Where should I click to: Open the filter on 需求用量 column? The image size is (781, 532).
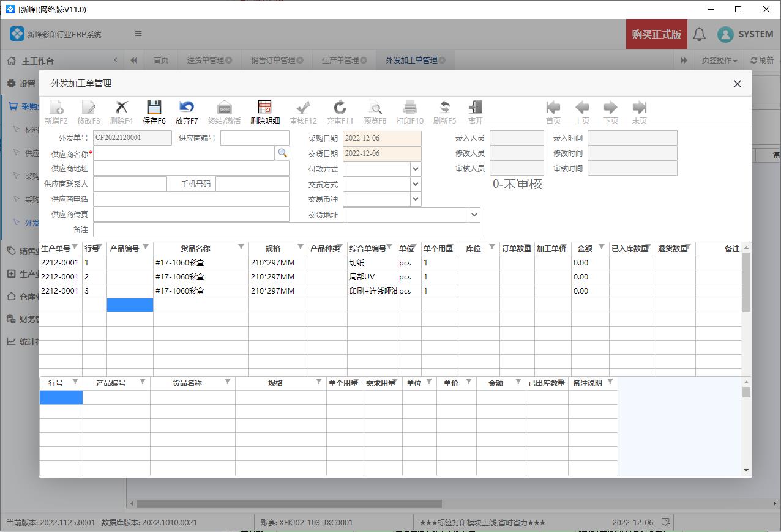(x=395, y=382)
